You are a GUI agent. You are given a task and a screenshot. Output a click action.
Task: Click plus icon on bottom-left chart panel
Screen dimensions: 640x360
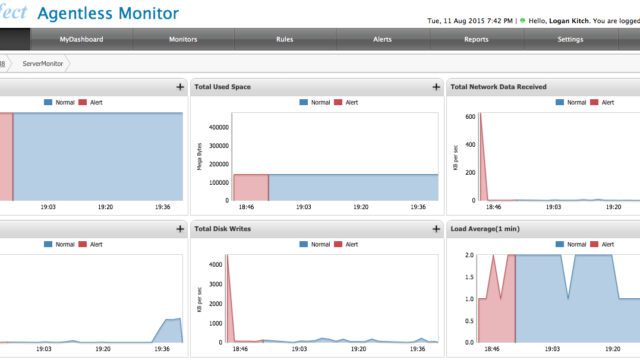[180, 229]
